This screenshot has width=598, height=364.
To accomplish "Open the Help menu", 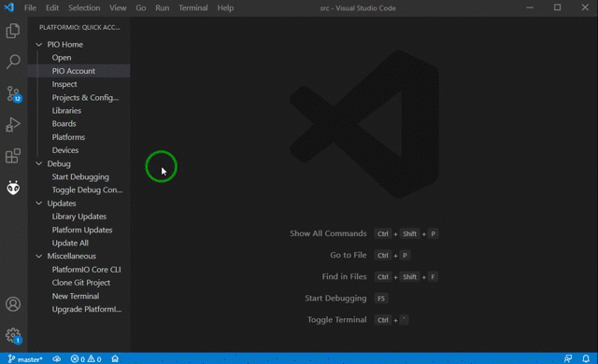I will (225, 8).
